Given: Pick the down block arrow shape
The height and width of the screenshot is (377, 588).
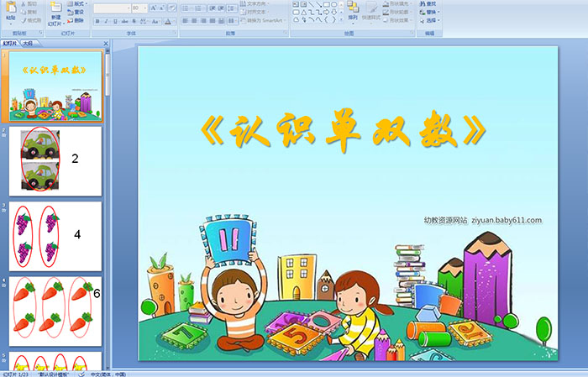Looking at the screenshot, I should click(x=333, y=13).
